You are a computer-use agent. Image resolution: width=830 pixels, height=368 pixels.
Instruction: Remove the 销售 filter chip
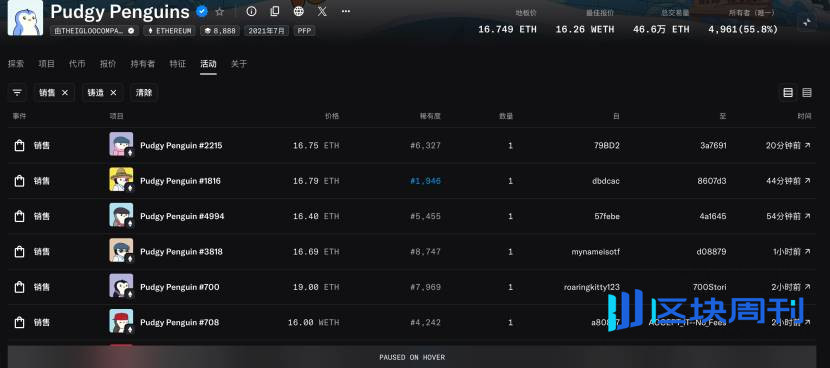click(x=65, y=93)
